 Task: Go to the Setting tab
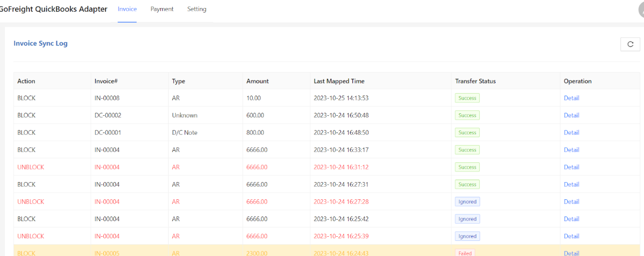point(197,9)
